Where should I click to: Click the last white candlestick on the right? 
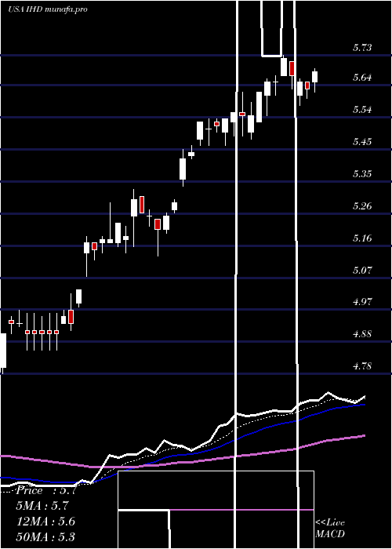(315, 77)
